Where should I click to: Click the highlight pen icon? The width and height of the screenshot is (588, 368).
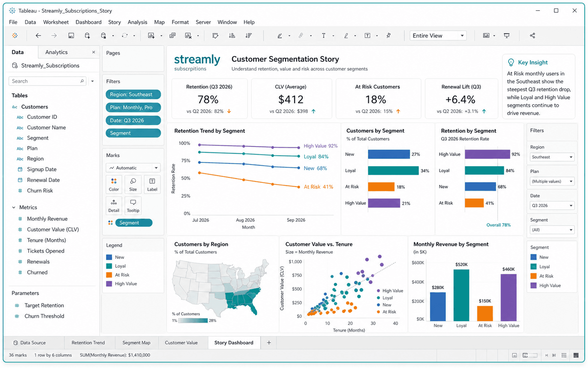280,36
